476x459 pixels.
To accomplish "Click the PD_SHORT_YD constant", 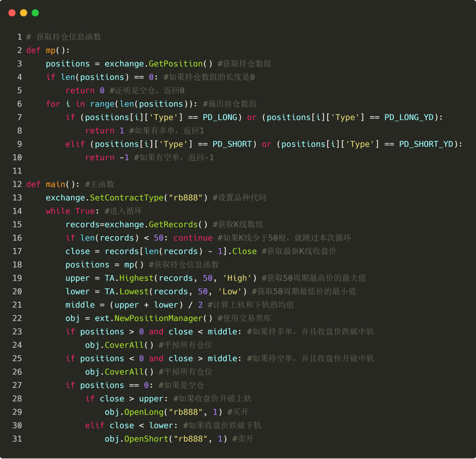I will [426, 144].
